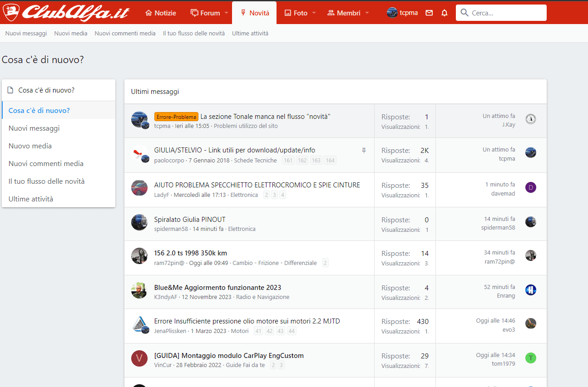The height and width of the screenshot is (387, 588).
Task: Select Cosa c'è di nuovo? active sidebar item
Action: click(59, 110)
